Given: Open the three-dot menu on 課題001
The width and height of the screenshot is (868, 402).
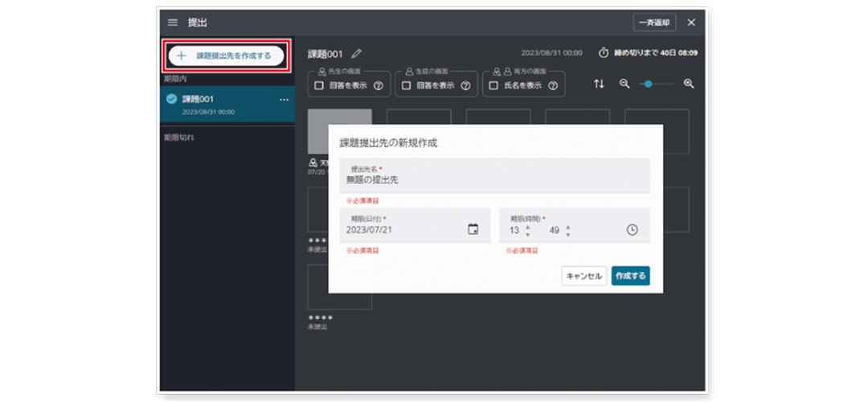Looking at the screenshot, I should point(283,99).
